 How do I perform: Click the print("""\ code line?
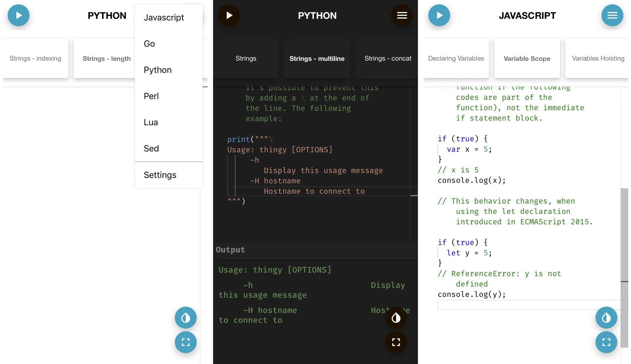point(250,139)
